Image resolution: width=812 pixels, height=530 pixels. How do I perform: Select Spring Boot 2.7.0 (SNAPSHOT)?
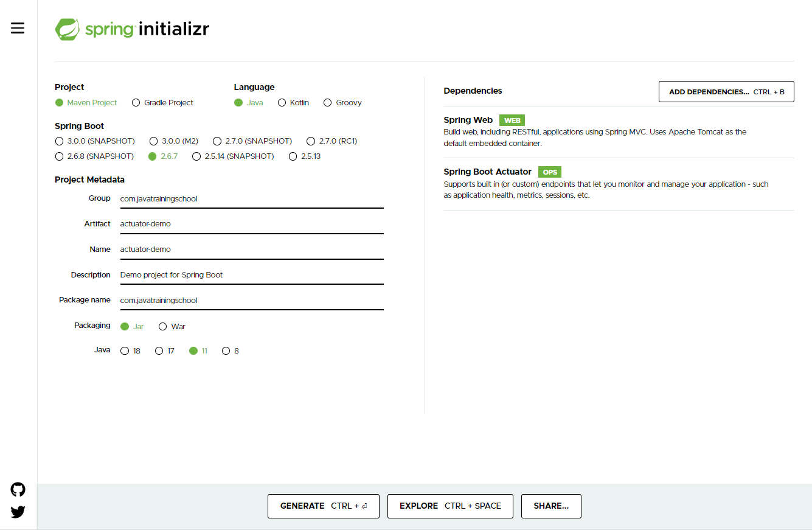tap(252, 141)
